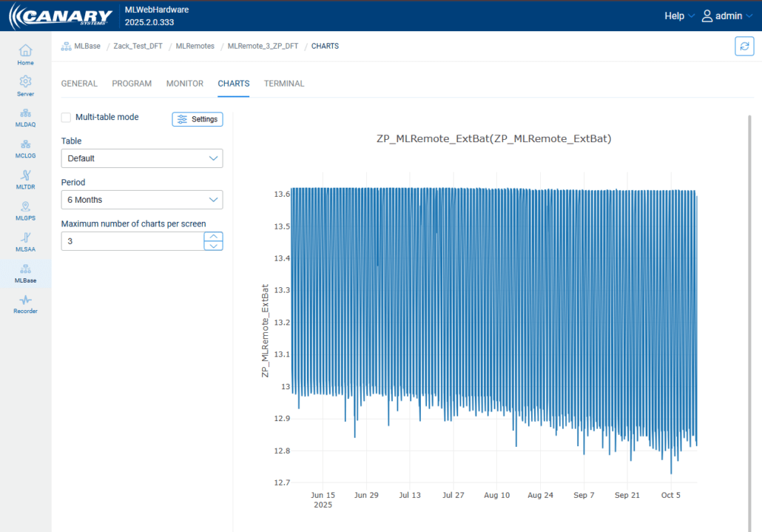Switch to the TERMINAL tab
The height and width of the screenshot is (532, 762).
pos(284,84)
